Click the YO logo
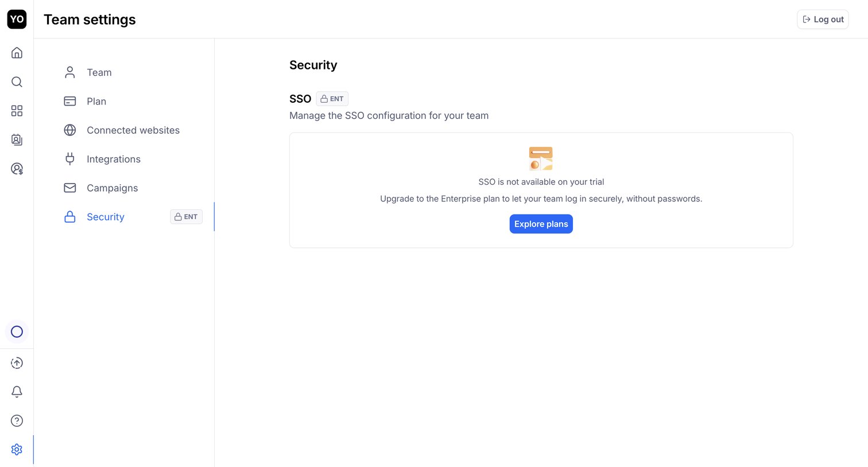 pos(17,19)
